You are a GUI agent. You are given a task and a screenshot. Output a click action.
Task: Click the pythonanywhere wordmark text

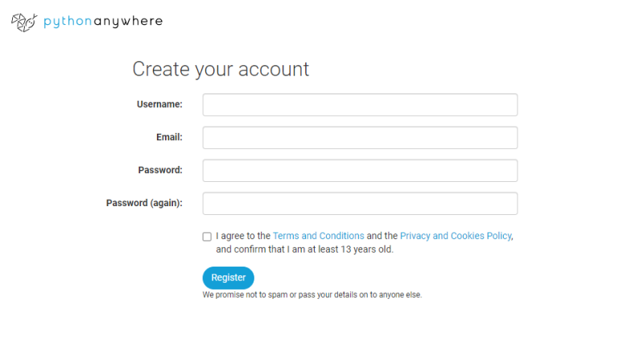coord(103,22)
